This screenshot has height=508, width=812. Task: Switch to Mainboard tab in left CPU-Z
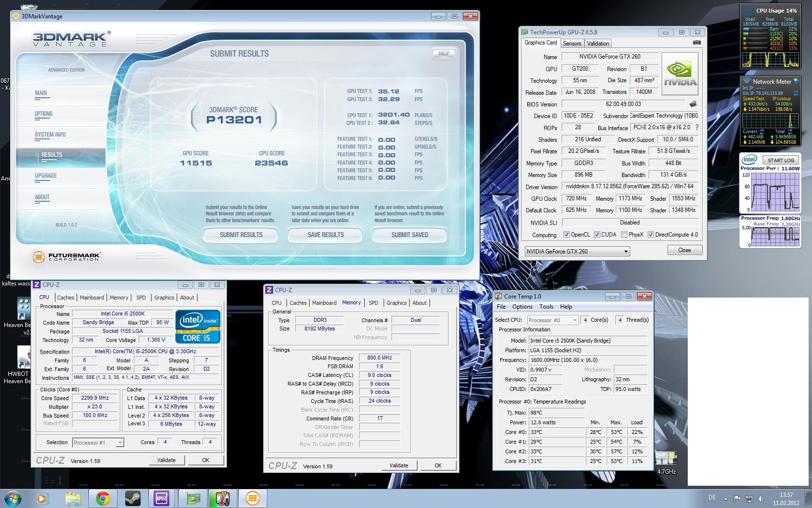(92, 298)
